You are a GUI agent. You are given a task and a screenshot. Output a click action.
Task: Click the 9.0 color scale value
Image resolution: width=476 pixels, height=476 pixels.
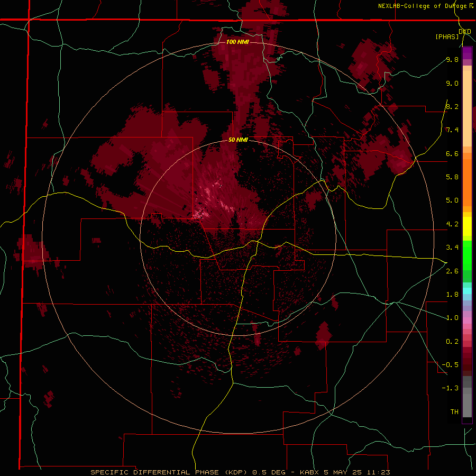coord(452,83)
